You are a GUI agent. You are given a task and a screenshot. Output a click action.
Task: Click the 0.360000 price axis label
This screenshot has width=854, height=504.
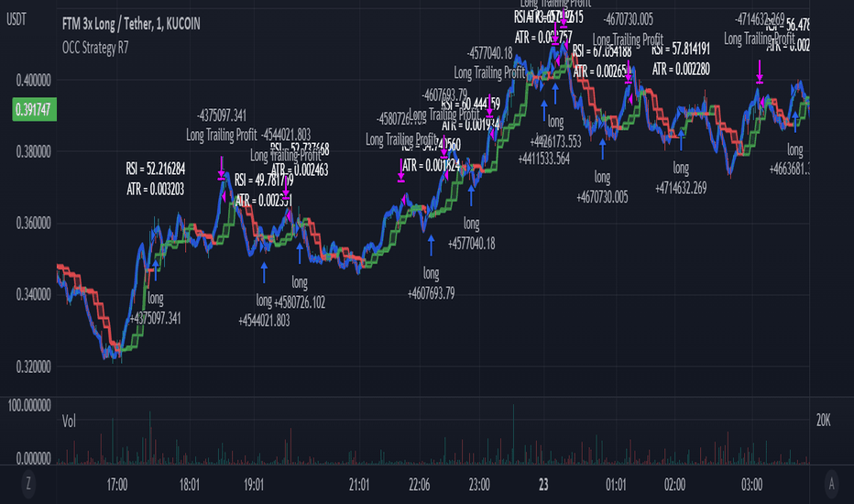pyautogui.click(x=33, y=224)
